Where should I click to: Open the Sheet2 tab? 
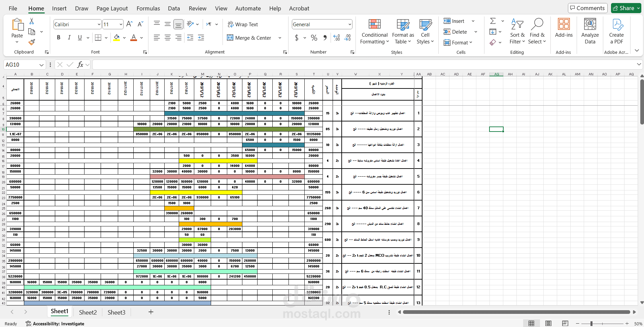[x=88, y=312]
